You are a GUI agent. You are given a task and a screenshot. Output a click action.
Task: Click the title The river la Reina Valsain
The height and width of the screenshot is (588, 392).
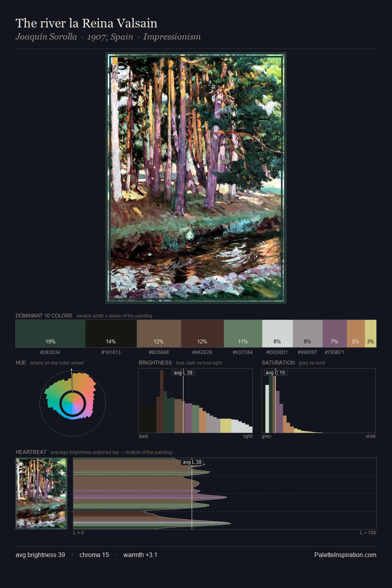[86, 23]
